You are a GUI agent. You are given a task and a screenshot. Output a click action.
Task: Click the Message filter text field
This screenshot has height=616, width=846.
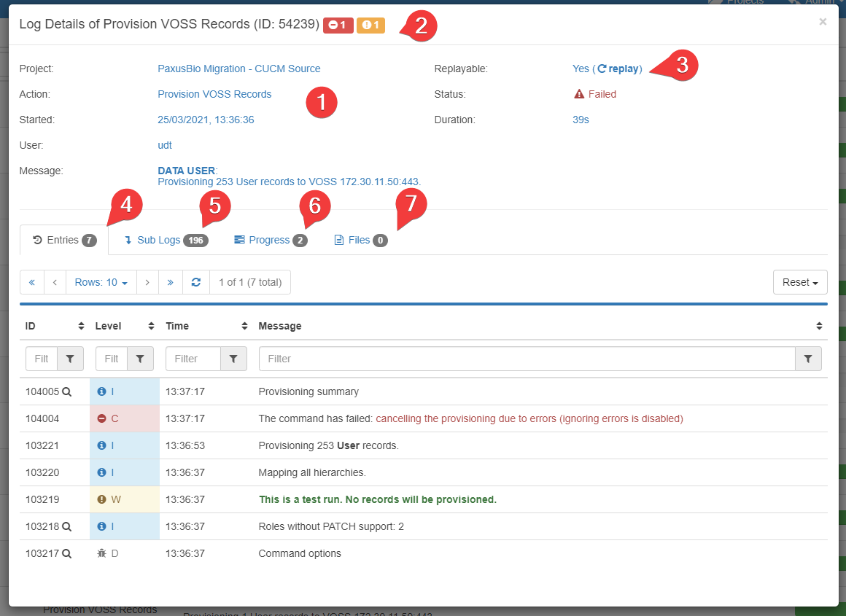(527, 359)
